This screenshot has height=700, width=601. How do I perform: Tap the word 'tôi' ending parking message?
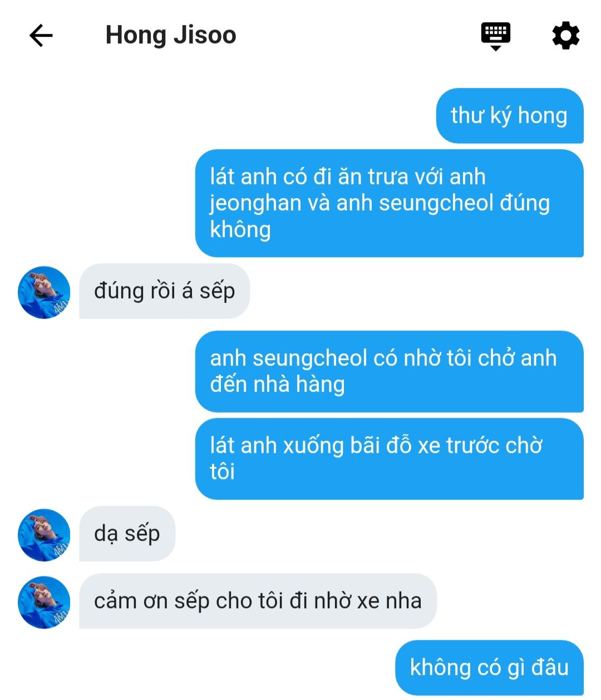[222, 472]
